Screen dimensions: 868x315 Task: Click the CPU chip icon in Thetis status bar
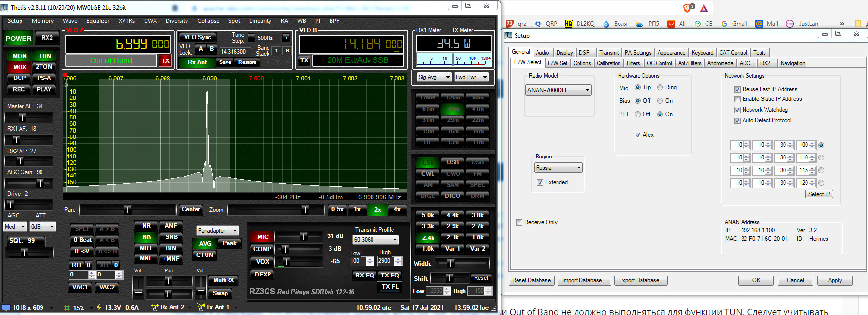(x=67, y=308)
